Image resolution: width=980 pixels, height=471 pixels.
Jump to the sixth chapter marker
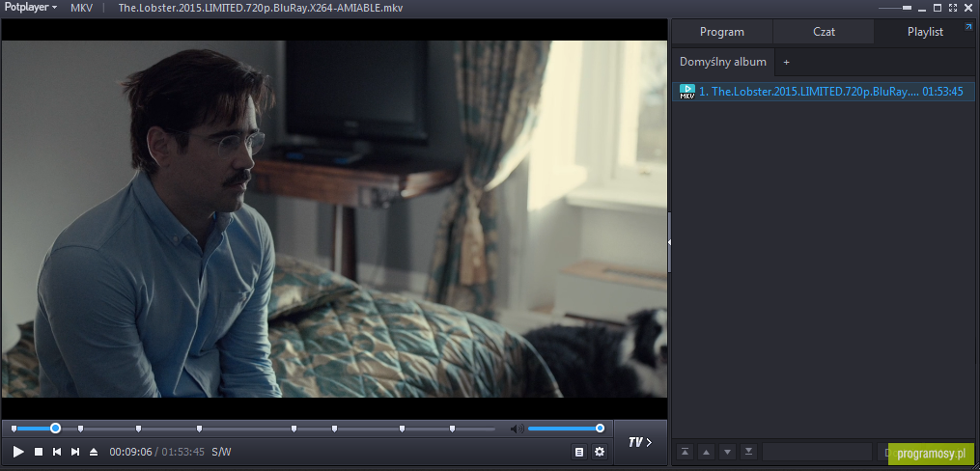[334, 429]
